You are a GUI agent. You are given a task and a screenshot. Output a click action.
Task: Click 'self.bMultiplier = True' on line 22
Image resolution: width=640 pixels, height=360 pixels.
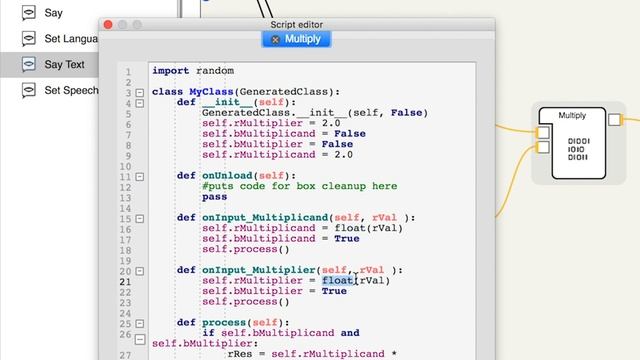(x=274, y=291)
